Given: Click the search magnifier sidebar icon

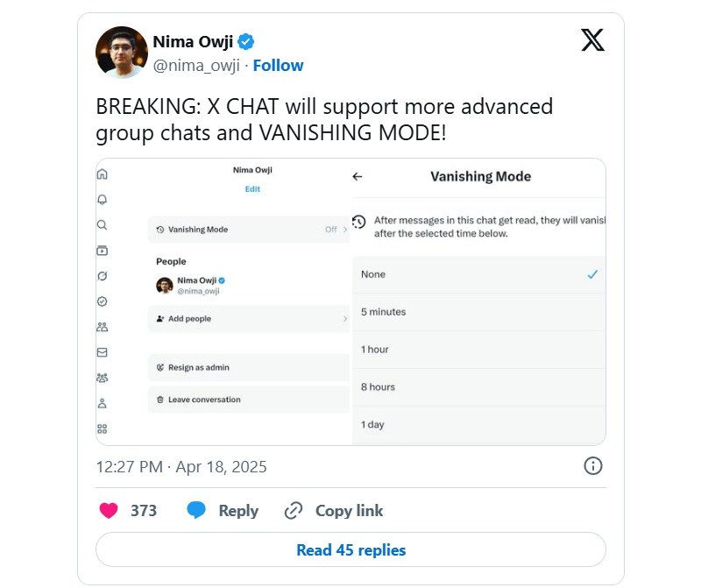Looking at the screenshot, I should click(103, 225).
